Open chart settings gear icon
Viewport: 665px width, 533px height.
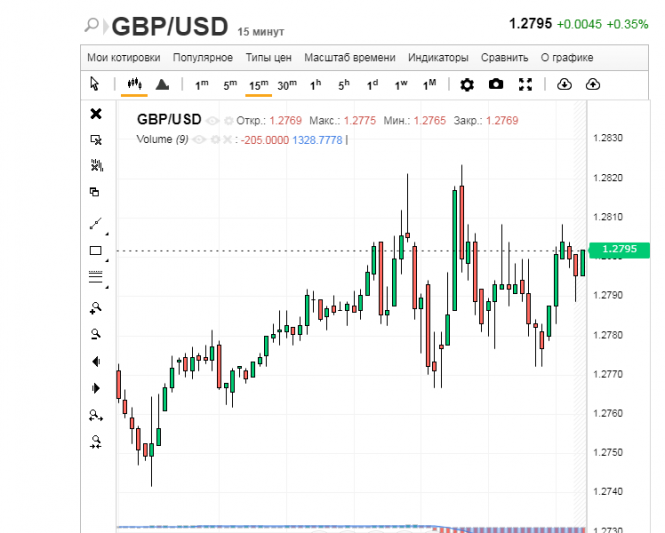pos(466,85)
